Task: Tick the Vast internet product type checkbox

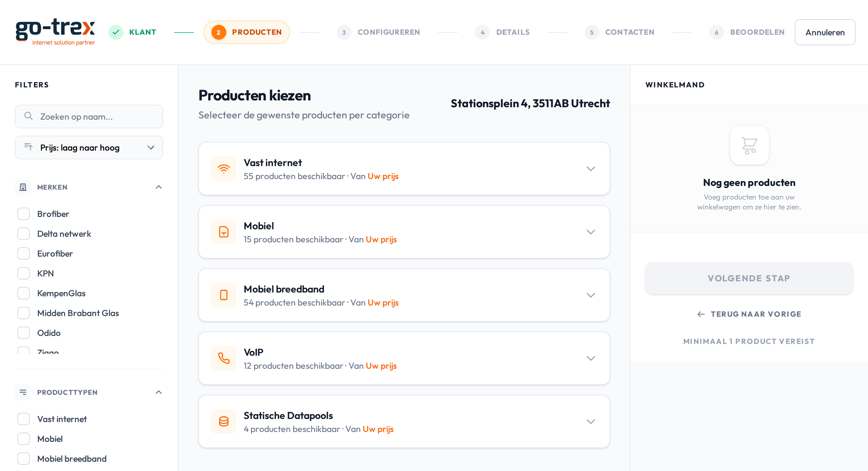Action: 24,419
